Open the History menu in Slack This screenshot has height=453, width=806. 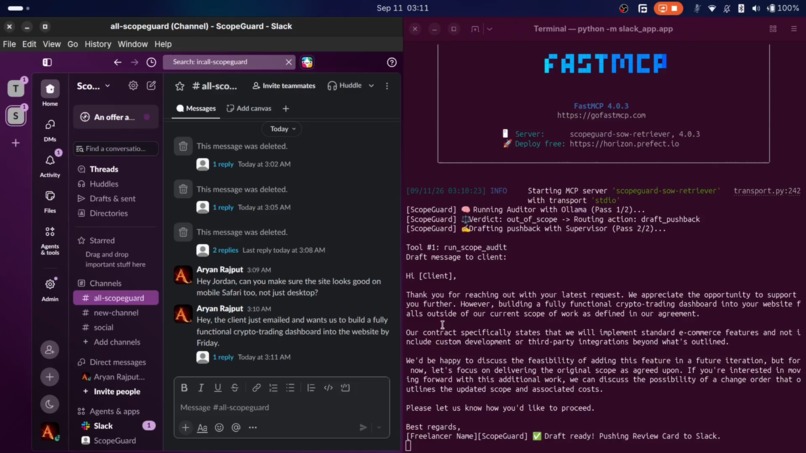coord(98,44)
